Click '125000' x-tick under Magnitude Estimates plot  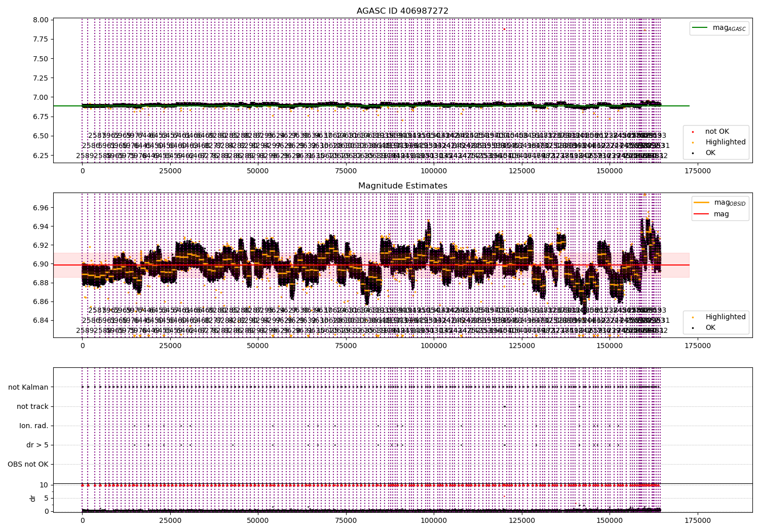tap(521, 346)
